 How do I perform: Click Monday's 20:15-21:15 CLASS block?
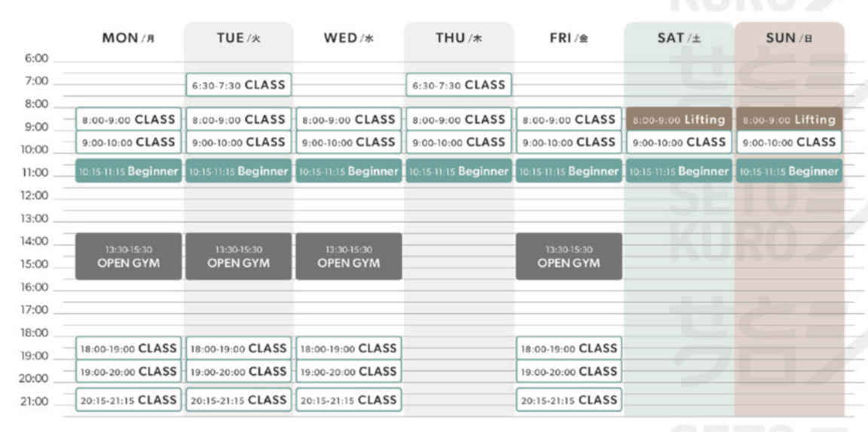pos(128,400)
